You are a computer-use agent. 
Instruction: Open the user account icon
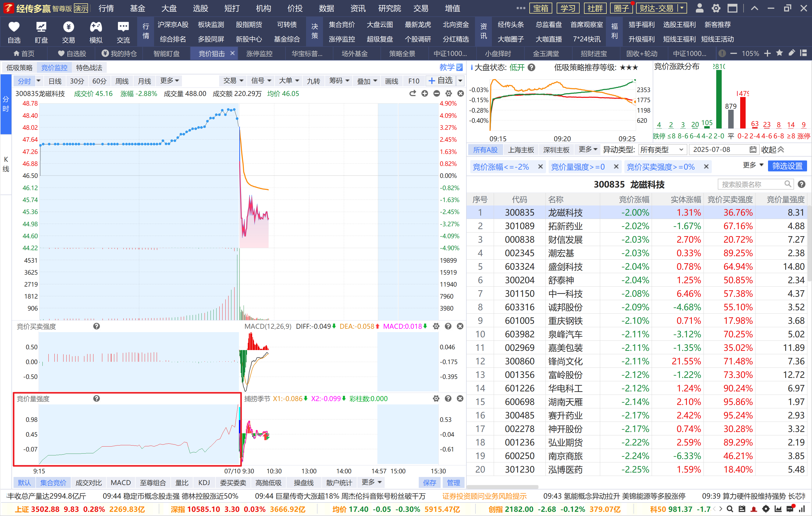[700, 8]
